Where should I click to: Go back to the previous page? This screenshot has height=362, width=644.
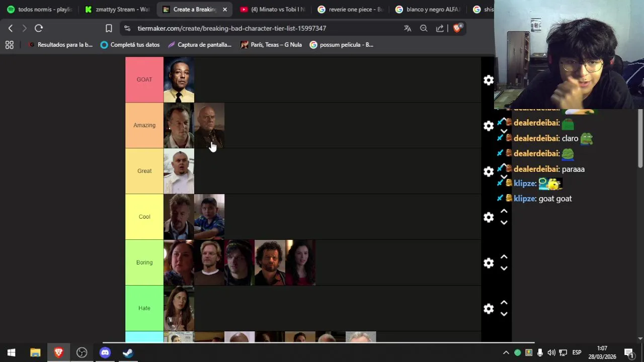[11, 28]
